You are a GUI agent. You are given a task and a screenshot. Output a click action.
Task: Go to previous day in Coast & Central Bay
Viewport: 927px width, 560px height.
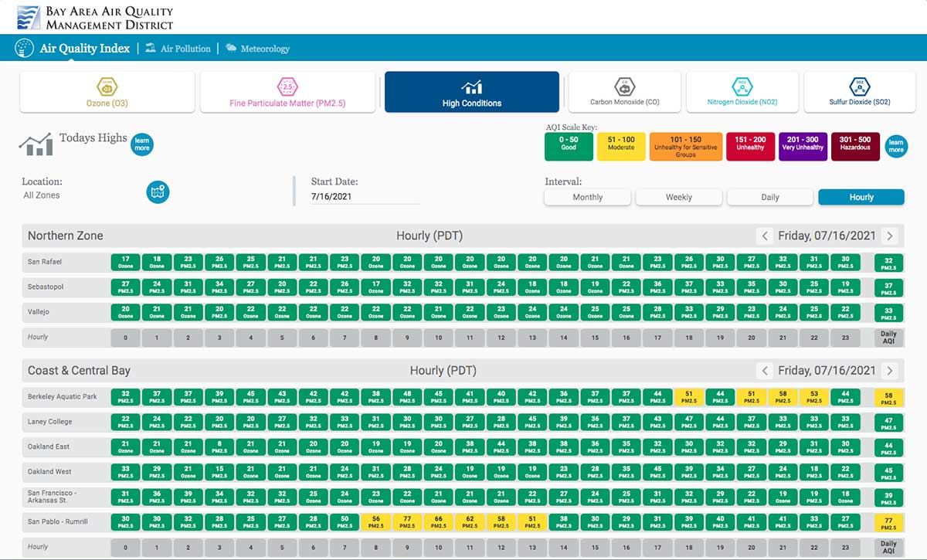coord(765,371)
